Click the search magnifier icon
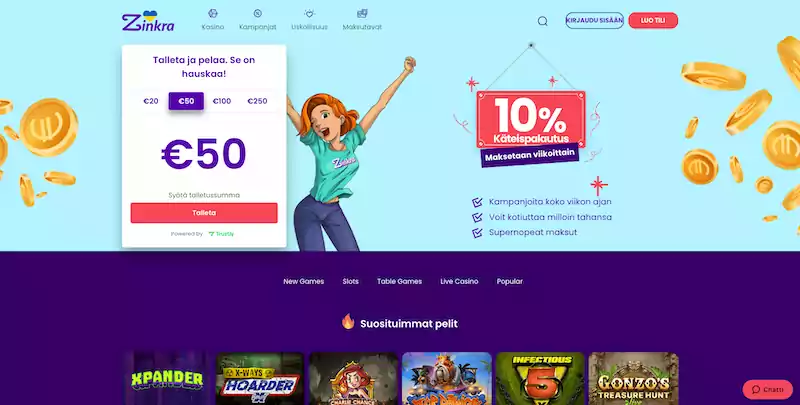Viewport: 800px width, 405px height. [x=542, y=21]
